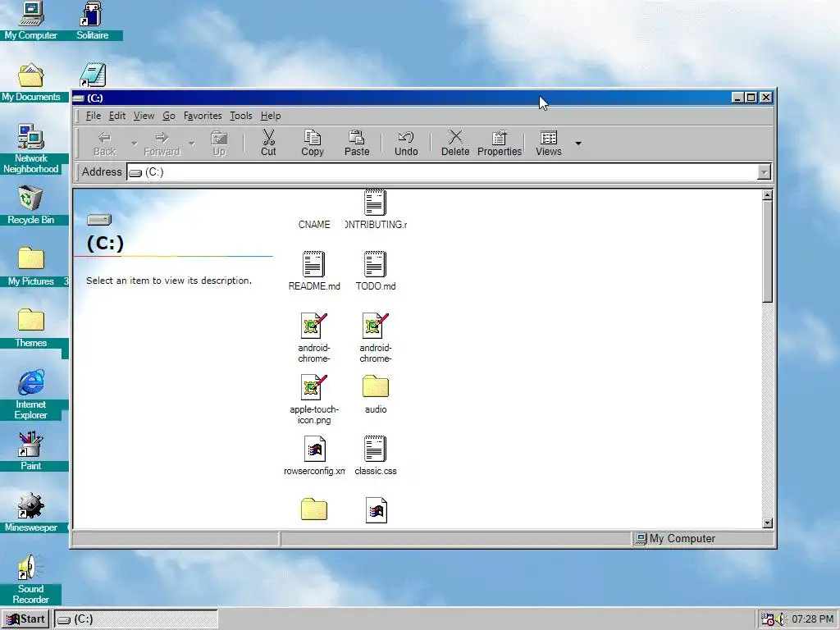This screenshot has width=840, height=630.
Task: Open the View menu
Action: tap(144, 116)
